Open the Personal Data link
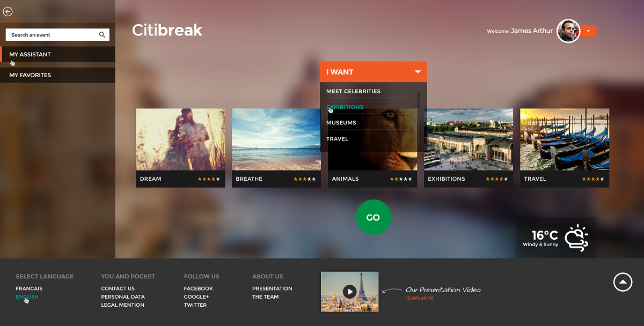Screen dimensions: 644x326 pyautogui.click(x=123, y=297)
